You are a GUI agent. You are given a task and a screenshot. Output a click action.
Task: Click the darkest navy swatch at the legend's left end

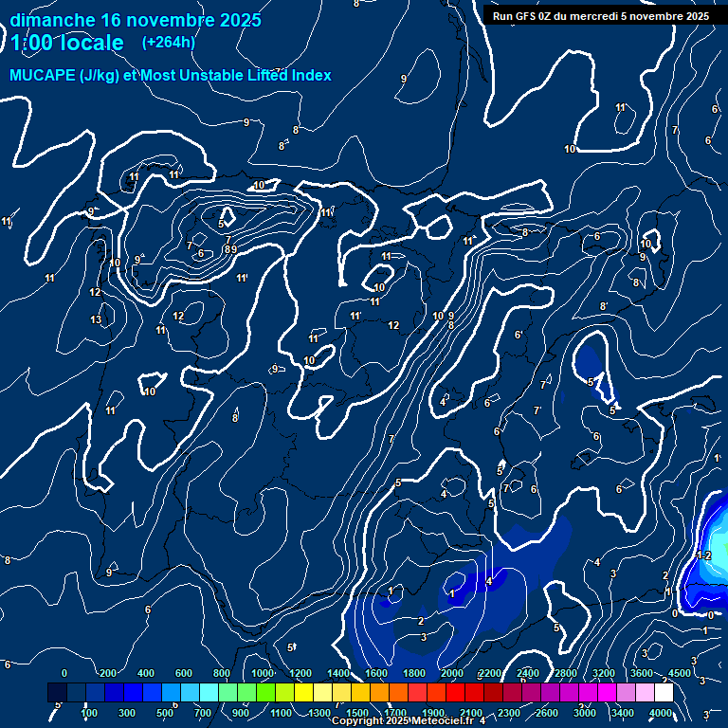[x=57, y=693]
